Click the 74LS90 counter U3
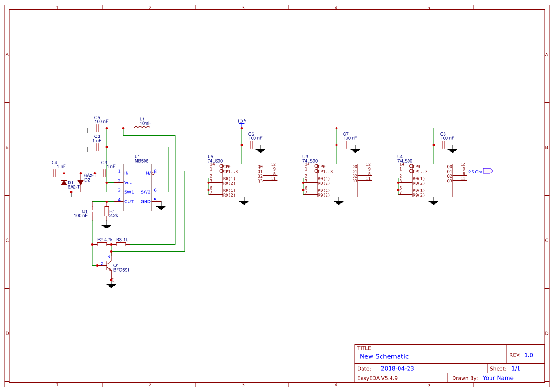The image size is (554, 392). 336,180
